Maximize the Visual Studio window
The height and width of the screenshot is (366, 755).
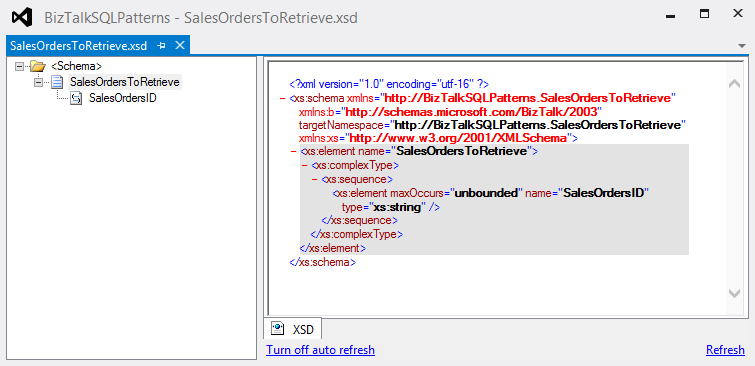pyautogui.click(x=704, y=14)
